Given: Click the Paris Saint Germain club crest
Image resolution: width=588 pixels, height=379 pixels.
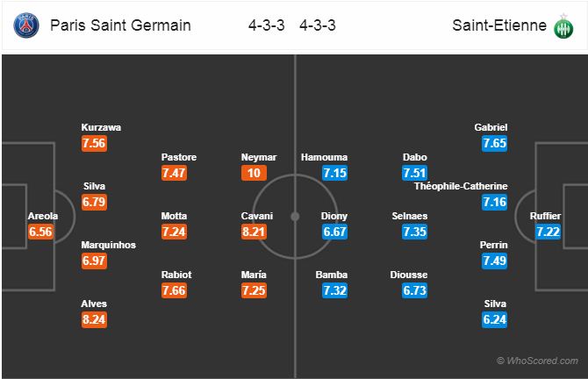Looking at the screenshot, I should 26,25.
